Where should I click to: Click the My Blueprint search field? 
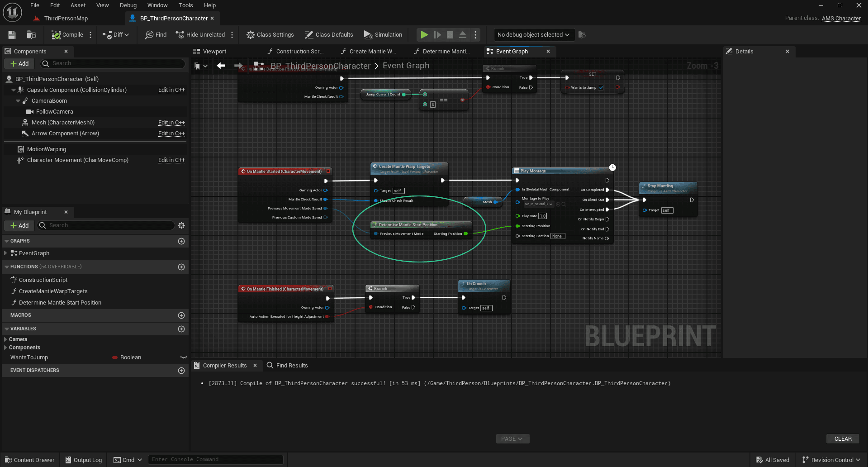click(106, 225)
